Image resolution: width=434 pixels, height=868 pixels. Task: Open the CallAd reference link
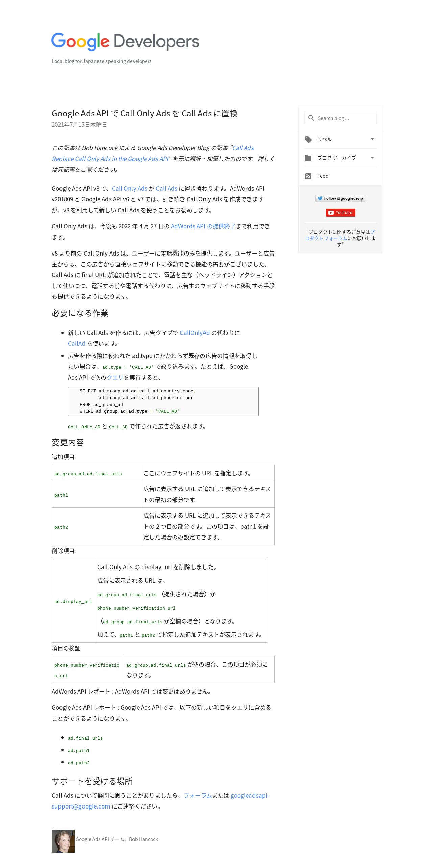coord(77,344)
